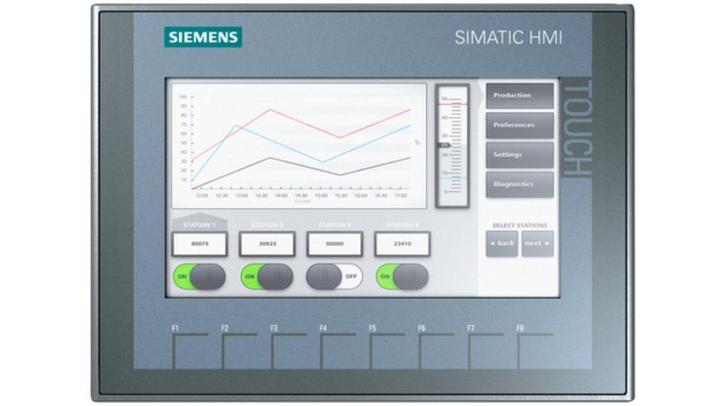
Task: Turn off the Station 1 ON switch
Action: (x=200, y=277)
